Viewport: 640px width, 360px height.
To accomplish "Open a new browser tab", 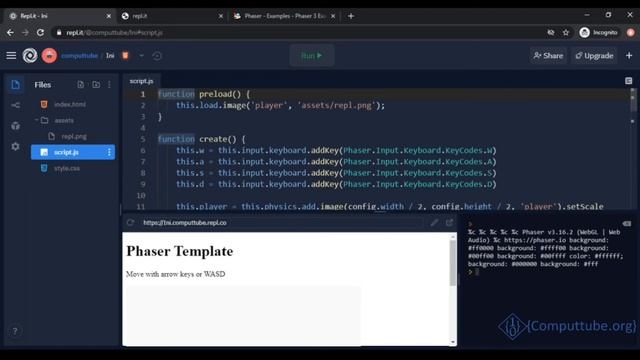I will point(351,16).
